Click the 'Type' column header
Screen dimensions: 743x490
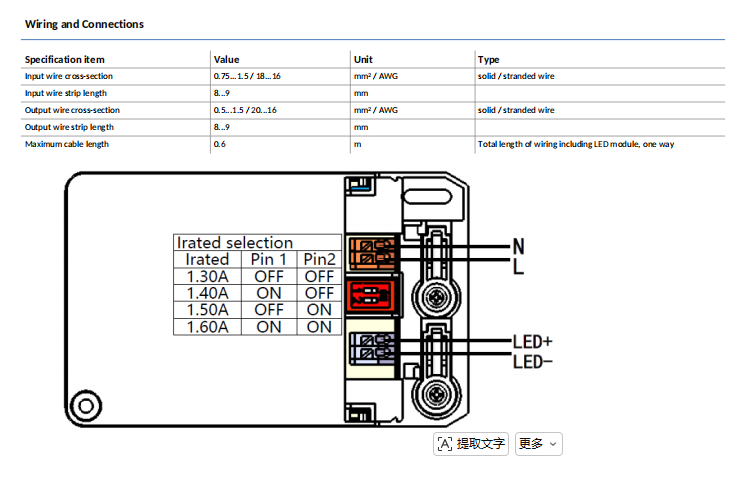pos(489,59)
